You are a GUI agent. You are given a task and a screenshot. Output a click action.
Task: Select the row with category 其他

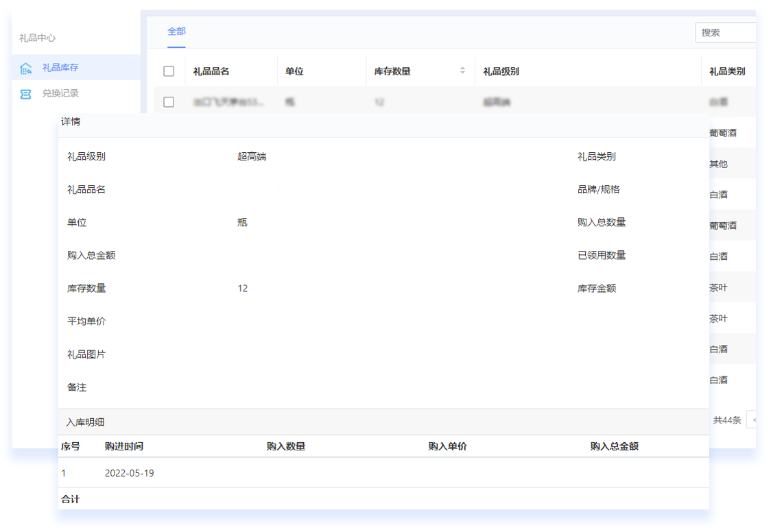[718, 164]
